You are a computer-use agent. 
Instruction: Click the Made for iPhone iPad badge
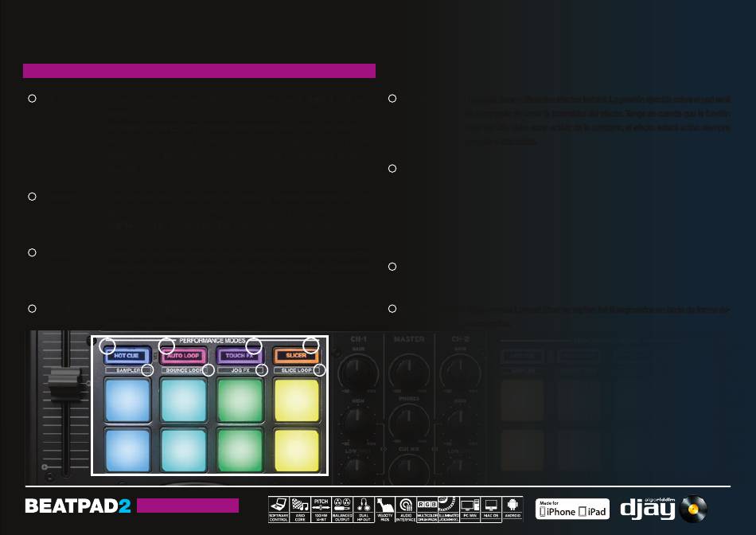(572, 509)
